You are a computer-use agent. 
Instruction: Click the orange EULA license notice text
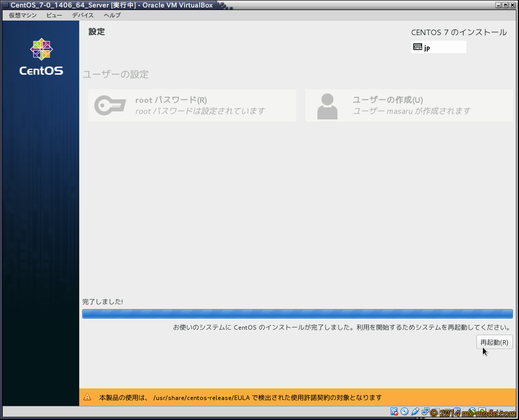pos(240,397)
